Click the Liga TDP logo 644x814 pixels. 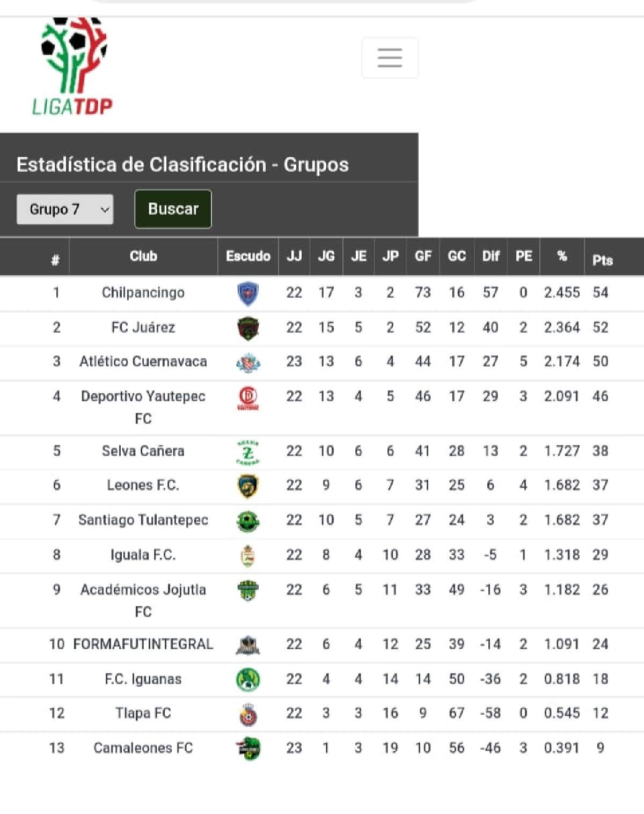click(x=74, y=67)
